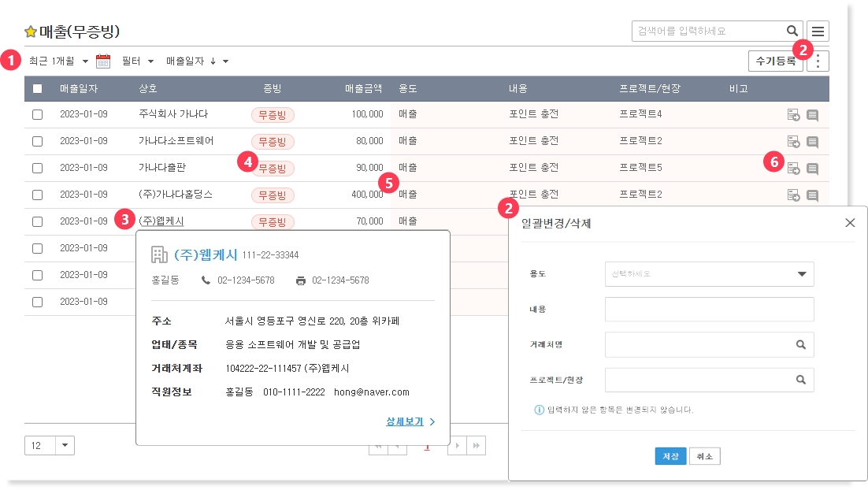
Task: Click the calendar date picker icon
Action: click(102, 61)
